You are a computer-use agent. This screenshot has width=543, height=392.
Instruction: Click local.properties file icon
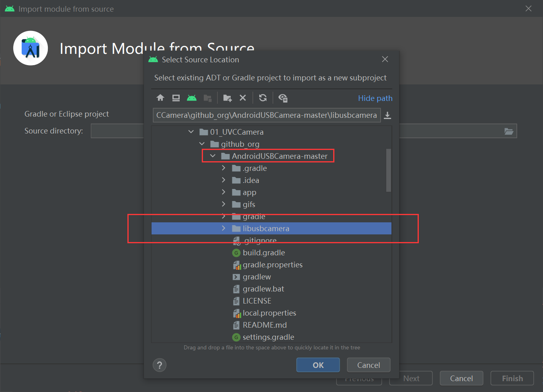click(x=236, y=313)
